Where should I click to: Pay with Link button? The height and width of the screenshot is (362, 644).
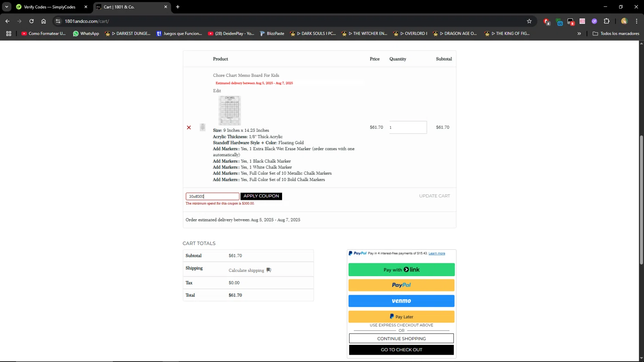(x=401, y=270)
